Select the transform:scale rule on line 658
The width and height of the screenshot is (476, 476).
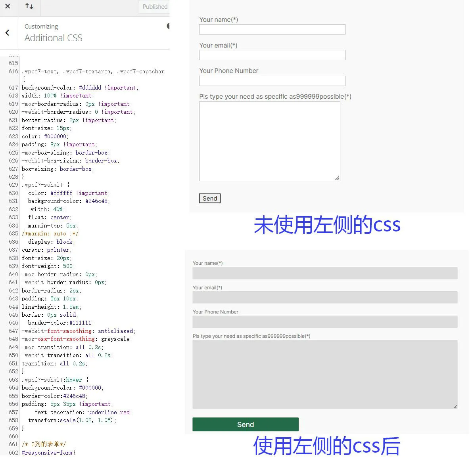click(71, 420)
